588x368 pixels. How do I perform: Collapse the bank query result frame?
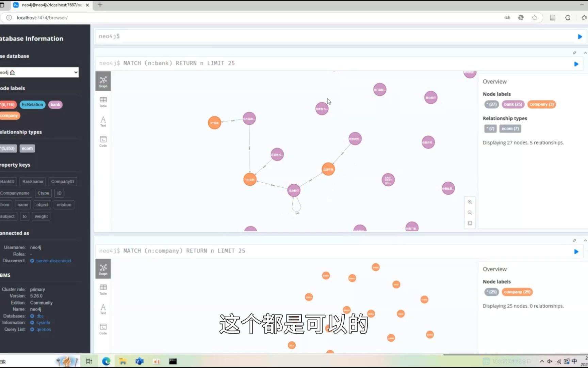coord(585,53)
